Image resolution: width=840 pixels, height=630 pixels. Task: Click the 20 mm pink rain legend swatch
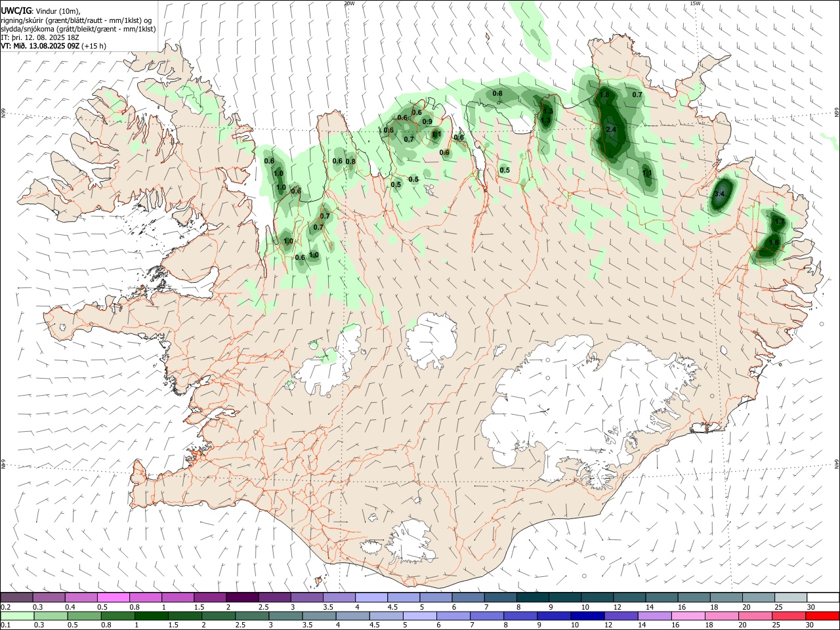[755, 616]
